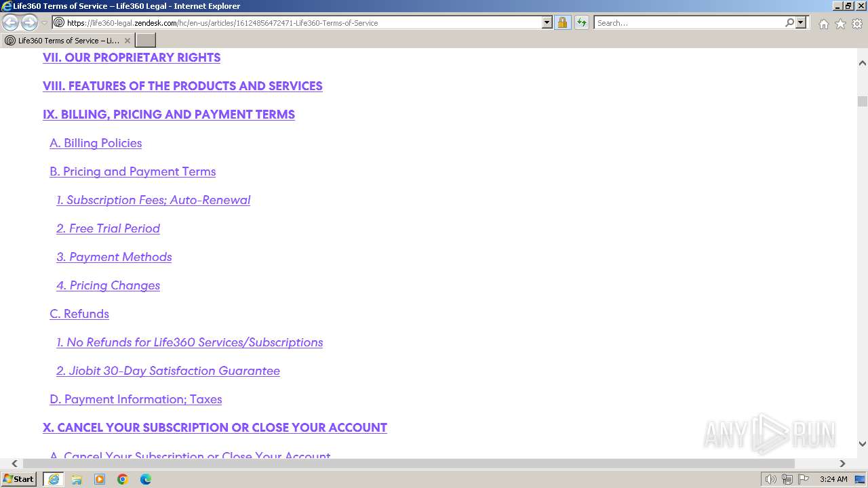Click the Home icon

pyautogui.click(x=823, y=24)
